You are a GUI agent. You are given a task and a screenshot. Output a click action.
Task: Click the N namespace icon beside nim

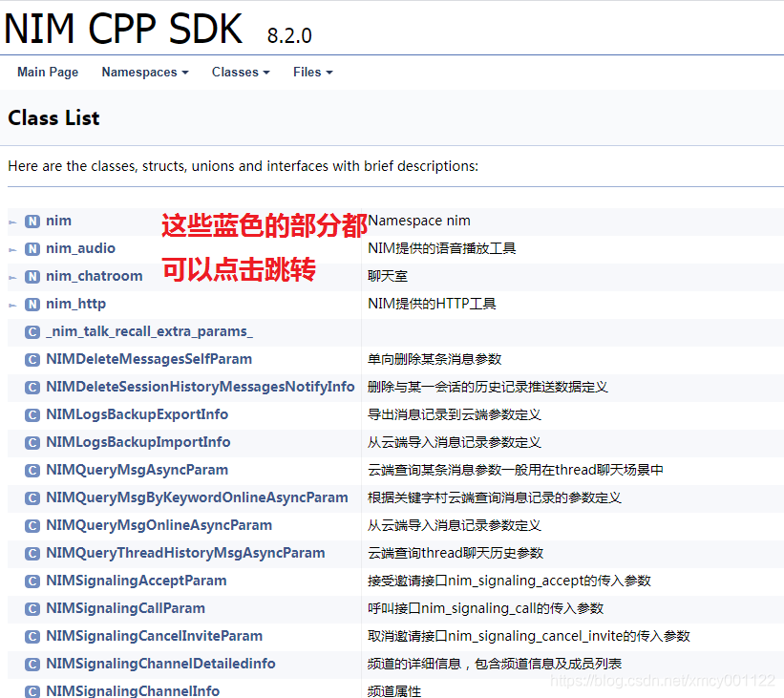click(x=32, y=222)
